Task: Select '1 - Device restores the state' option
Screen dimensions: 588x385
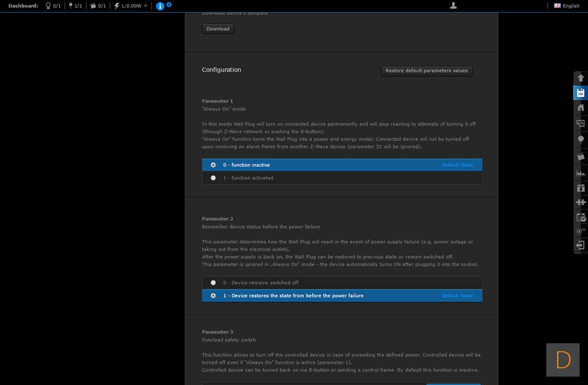Action: click(x=213, y=296)
